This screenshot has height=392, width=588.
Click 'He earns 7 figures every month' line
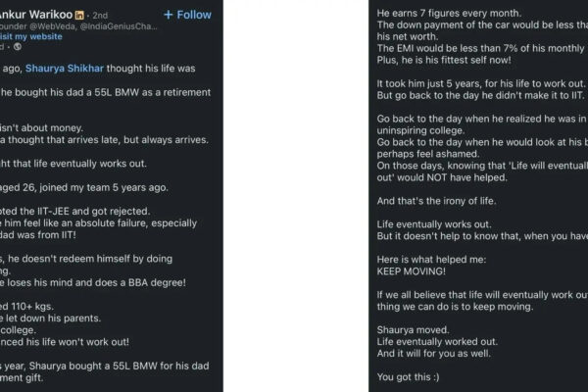[449, 13]
